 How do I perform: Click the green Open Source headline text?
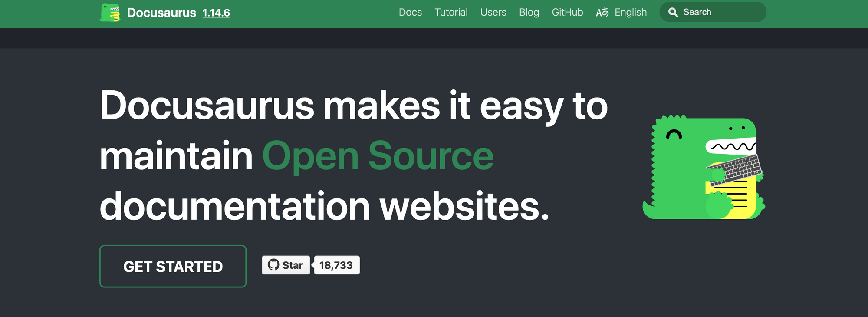click(378, 156)
